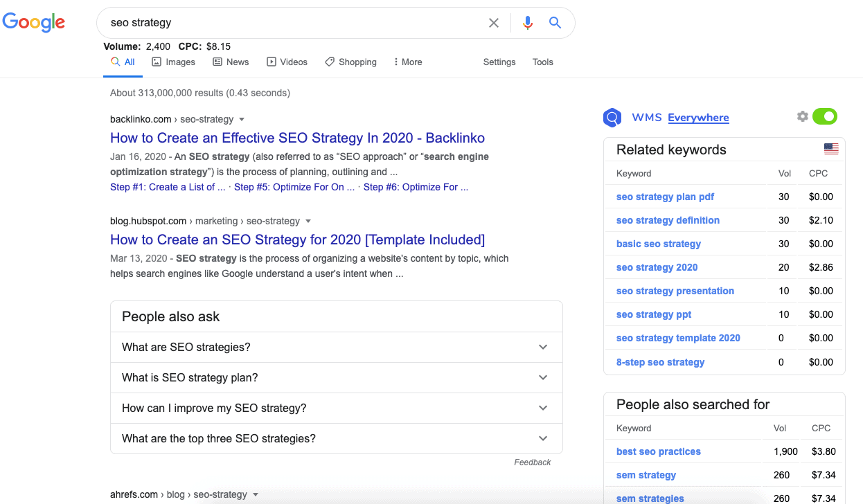The height and width of the screenshot is (504, 863).
Task: Open dropdown arrow next to backlinko.com URL
Action: click(x=242, y=119)
